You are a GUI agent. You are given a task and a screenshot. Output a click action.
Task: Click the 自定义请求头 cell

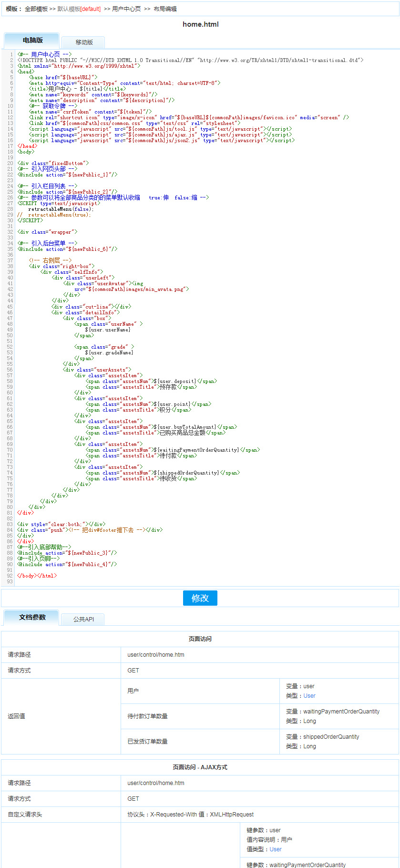tap(61, 815)
